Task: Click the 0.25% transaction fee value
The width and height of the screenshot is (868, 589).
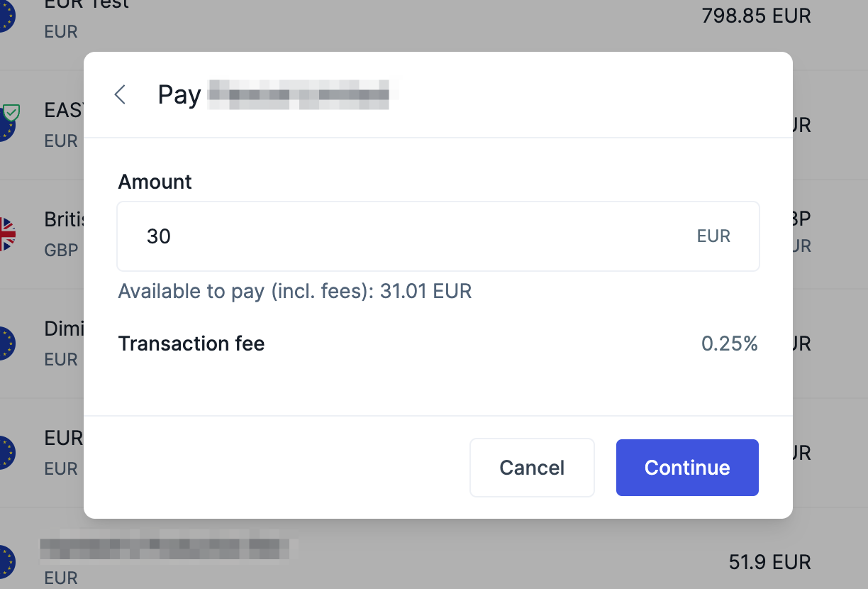Action: point(730,344)
